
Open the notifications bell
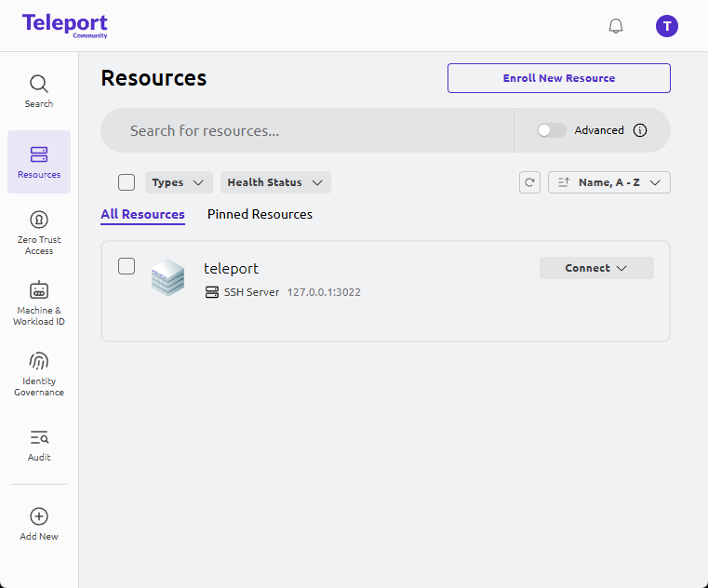[x=616, y=26]
